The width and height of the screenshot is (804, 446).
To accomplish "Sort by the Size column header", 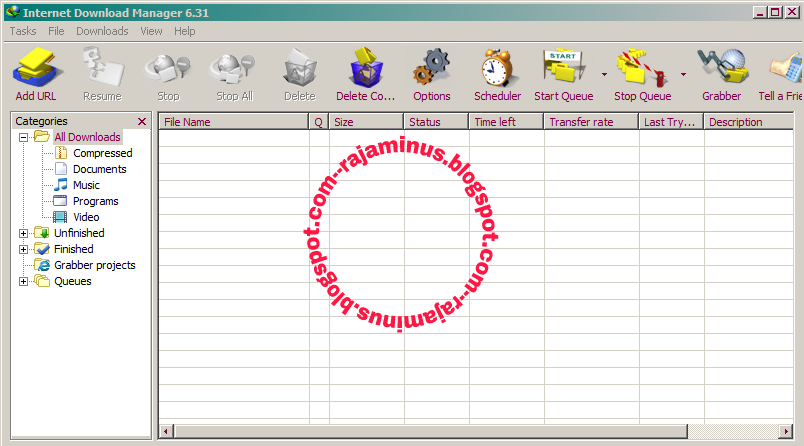I will [366, 122].
